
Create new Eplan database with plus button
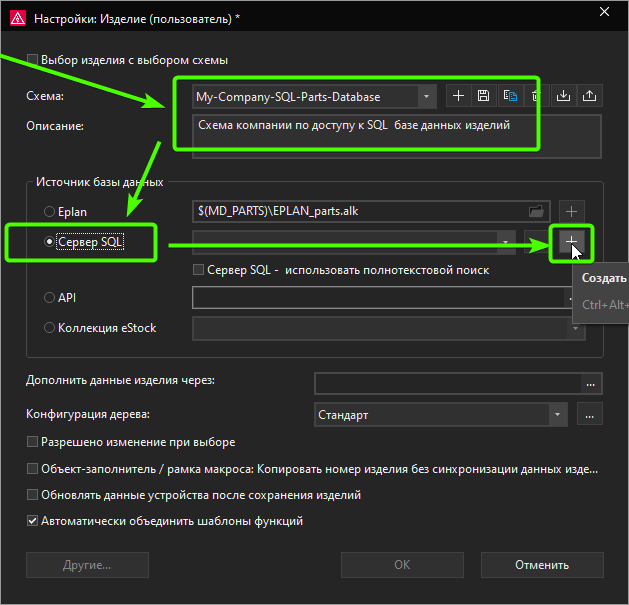tap(572, 211)
